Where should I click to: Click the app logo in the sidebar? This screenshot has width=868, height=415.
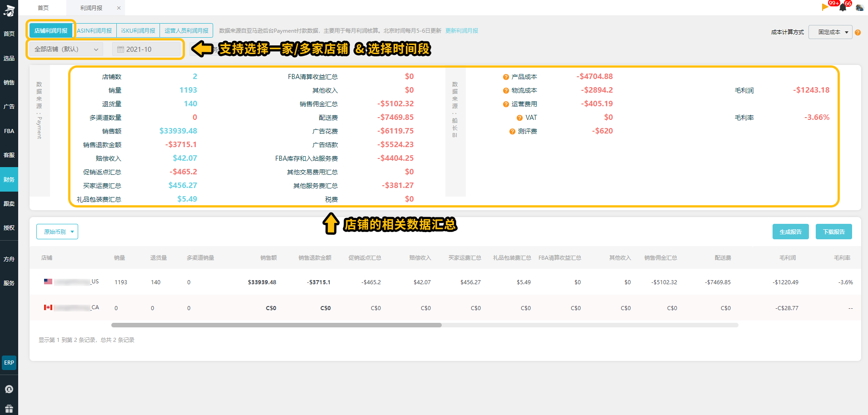(x=9, y=10)
